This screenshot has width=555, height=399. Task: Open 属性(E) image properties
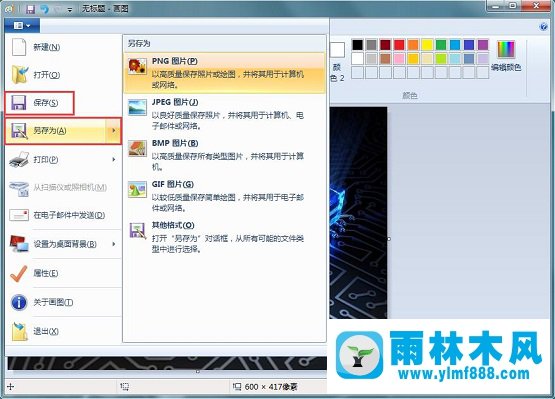[x=63, y=273]
